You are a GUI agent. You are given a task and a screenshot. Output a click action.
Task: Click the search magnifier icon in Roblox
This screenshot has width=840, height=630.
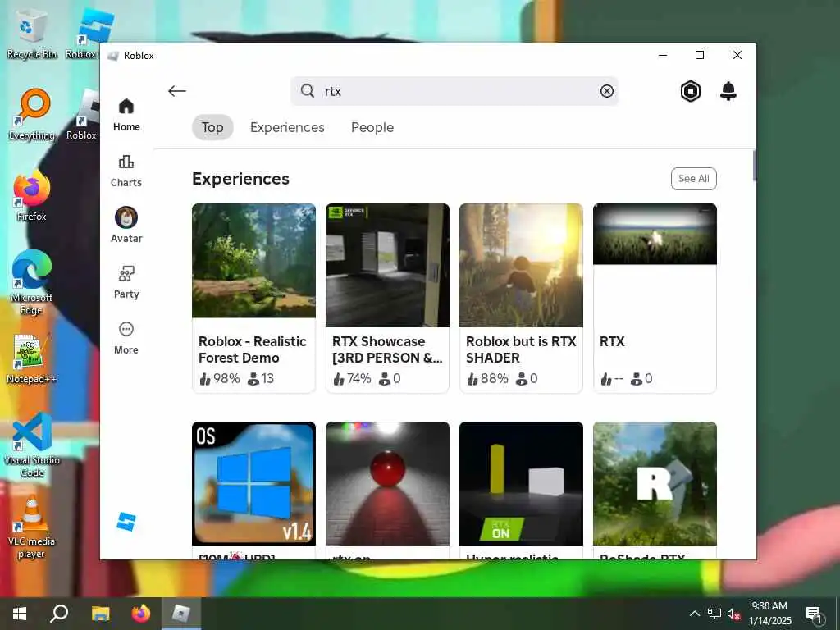[307, 90]
